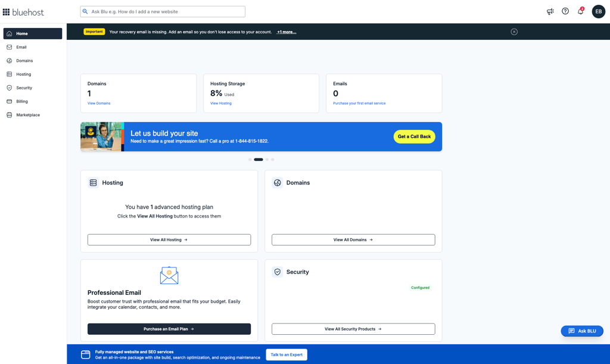Click the Emails count value 0
610x364 pixels.
[x=336, y=94]
